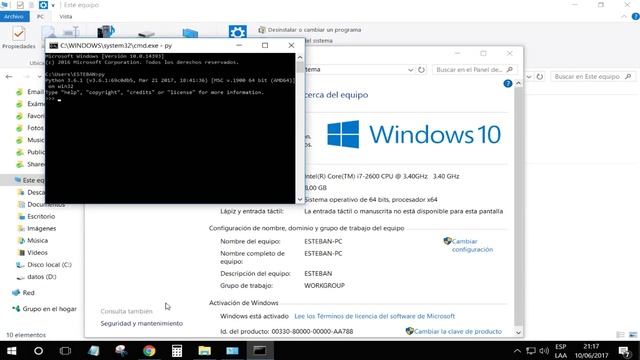Switch Explorer to large icons view button
Viewport: 640px width, 360px height.
tap(633, 335)
